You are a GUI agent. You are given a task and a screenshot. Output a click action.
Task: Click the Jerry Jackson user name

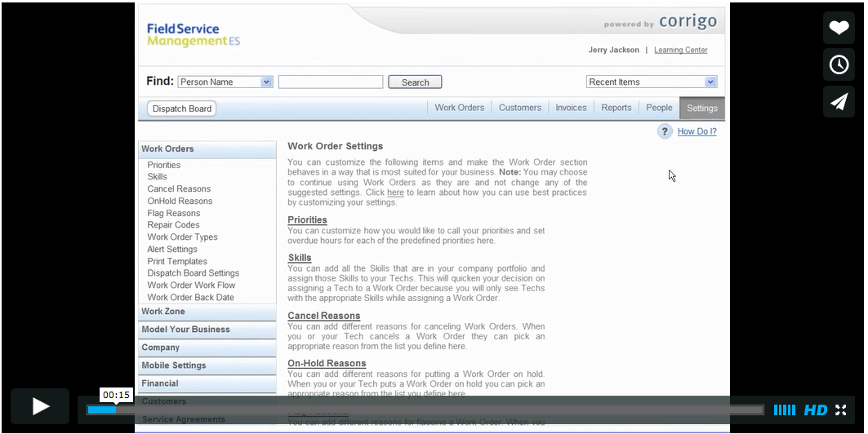click(613, 50)
